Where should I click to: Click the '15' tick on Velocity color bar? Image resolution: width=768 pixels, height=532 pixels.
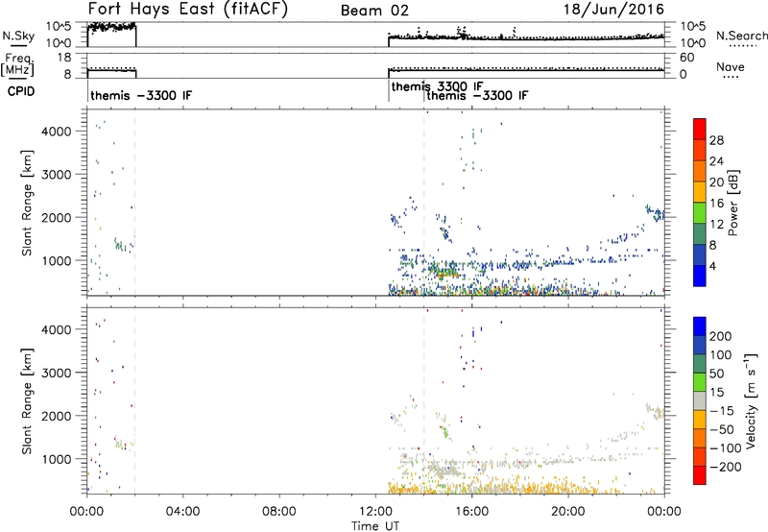click(x=716, y=393)
